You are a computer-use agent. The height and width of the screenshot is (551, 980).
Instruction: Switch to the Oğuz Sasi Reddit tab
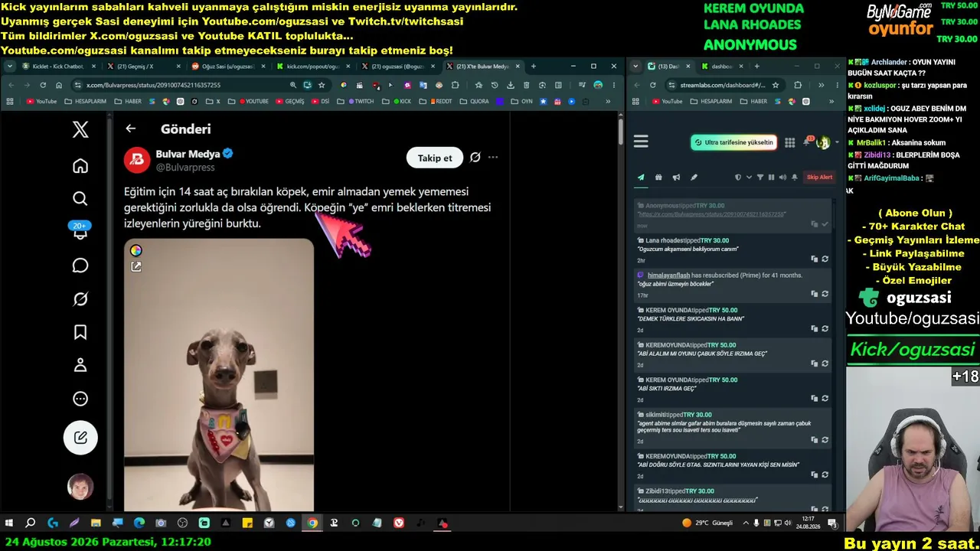(x=228, y=67)
